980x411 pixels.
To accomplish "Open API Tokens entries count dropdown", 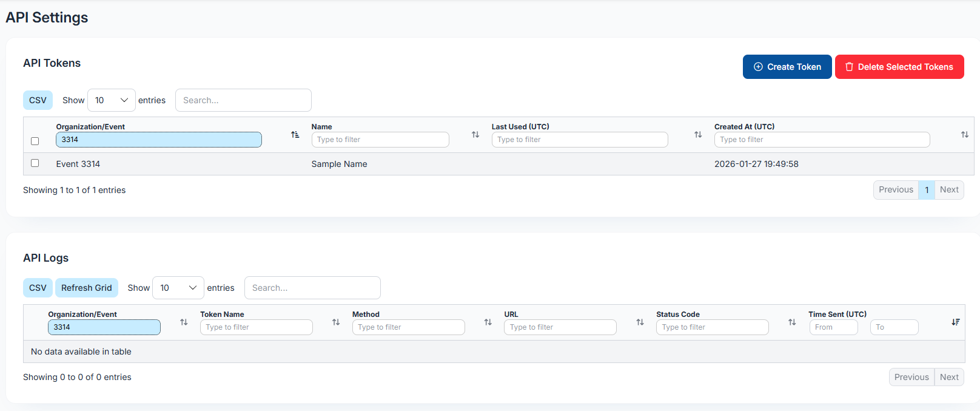I will click(112, 100).
